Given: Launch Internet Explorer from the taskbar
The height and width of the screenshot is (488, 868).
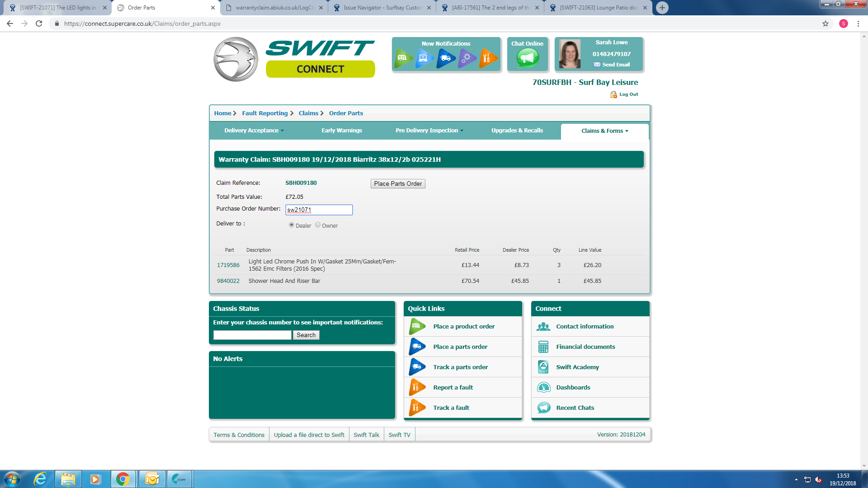Looking at the screenshot, I should [x=40, y=479].
